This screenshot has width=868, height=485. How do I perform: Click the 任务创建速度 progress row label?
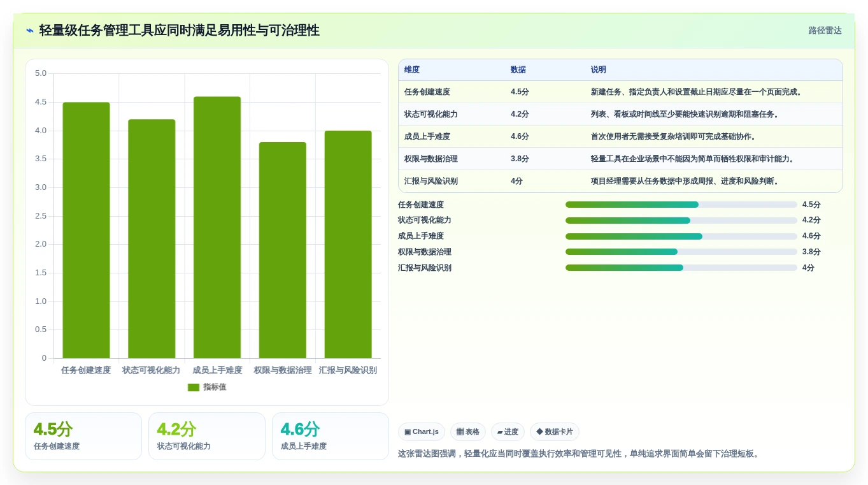(x=421, y=205)
